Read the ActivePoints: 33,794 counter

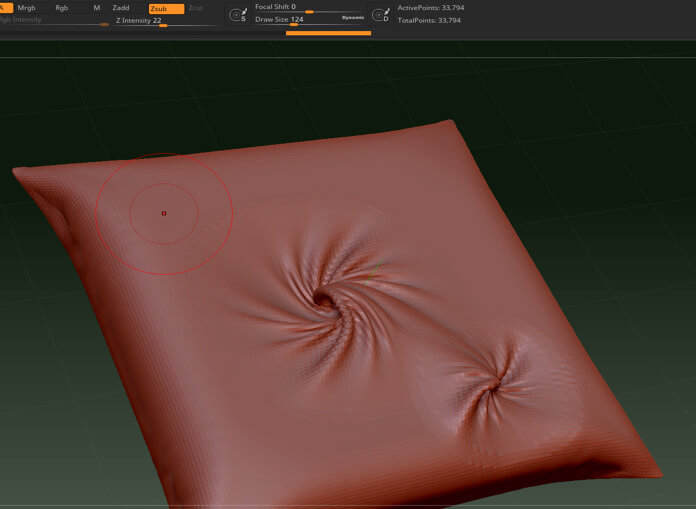pos(431,8)
